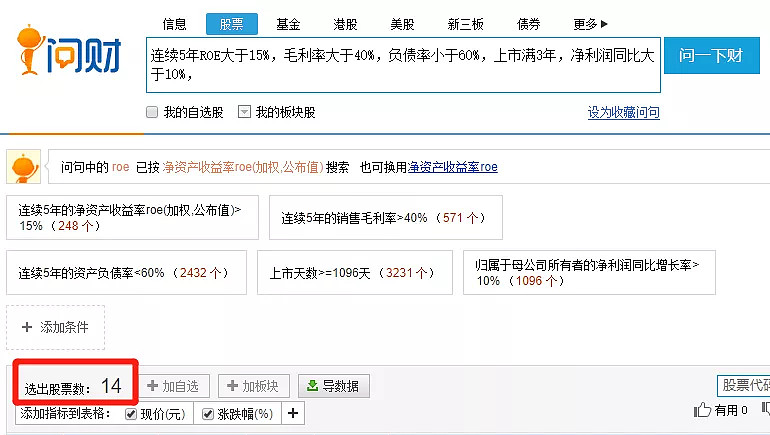Viewport: 770px width, 435px height.
Task: Open the 新三板 tab
Action: 464,24
